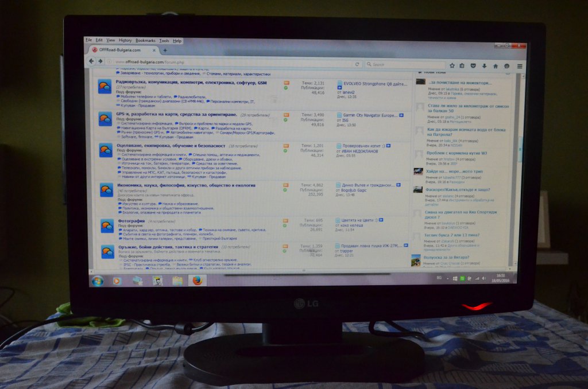Go back with Firefox back arrow
588x389 pixels.
(91, 61)
